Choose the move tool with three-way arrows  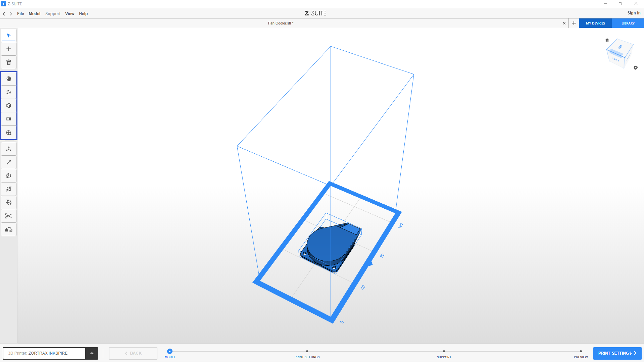9,149
